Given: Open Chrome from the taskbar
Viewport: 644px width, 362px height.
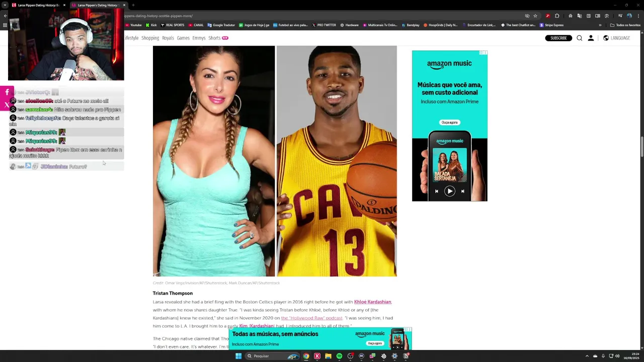Looking at the screenshot, I should (306, 356).
